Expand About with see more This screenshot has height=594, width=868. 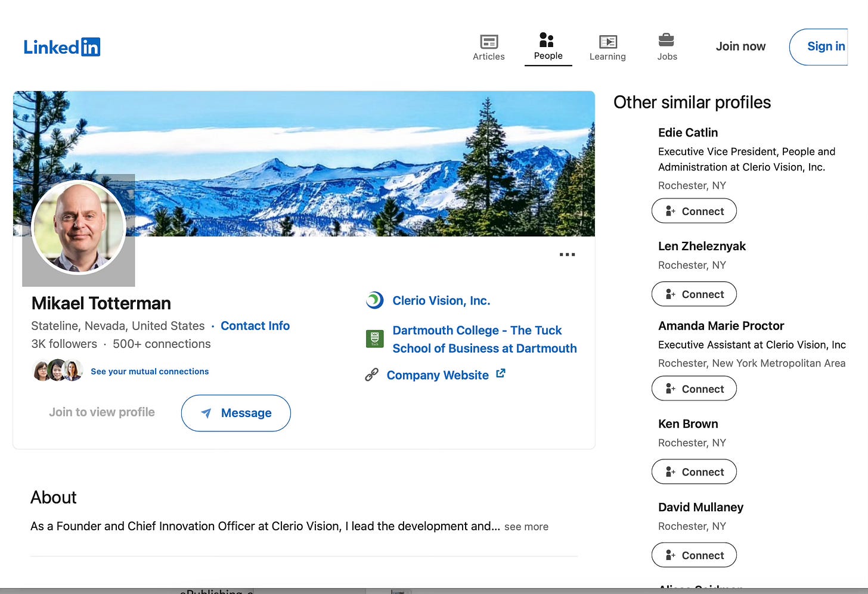(x=526, y=527)
